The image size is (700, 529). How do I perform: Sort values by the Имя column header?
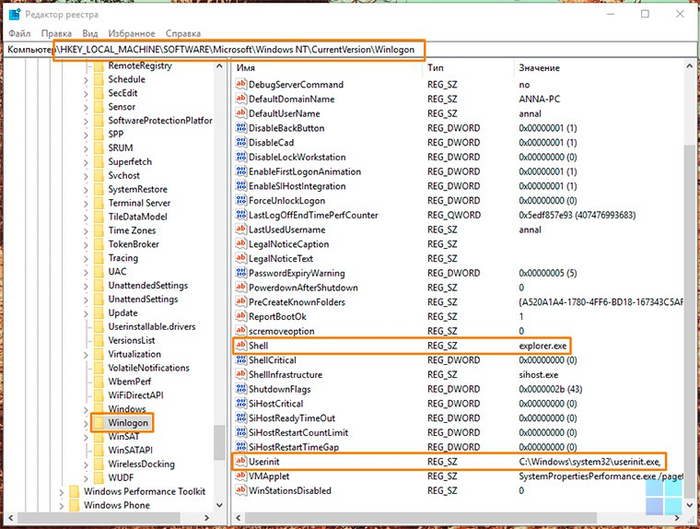[x=246, y=67]
